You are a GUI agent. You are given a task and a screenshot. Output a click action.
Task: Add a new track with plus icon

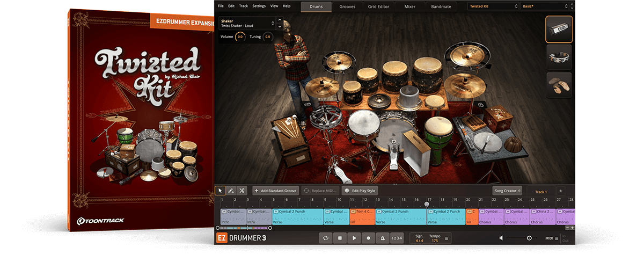coord(560,191)
